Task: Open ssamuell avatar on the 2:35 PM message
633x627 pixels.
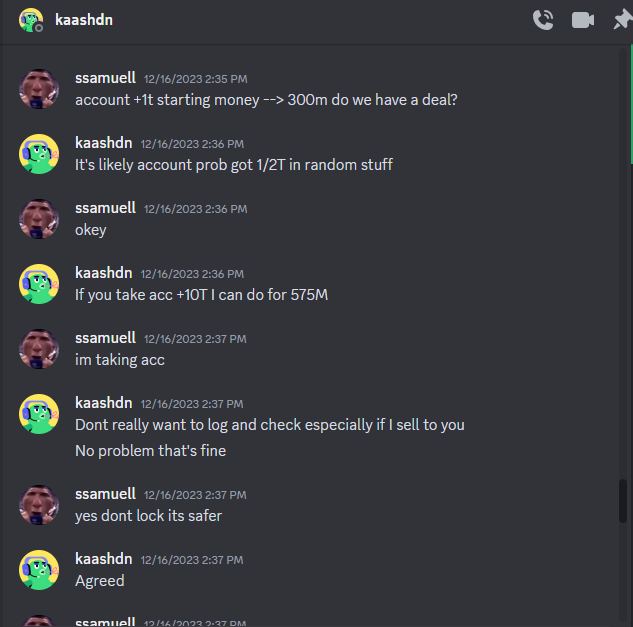Action: pyautogui.click(x=39, y=89)
